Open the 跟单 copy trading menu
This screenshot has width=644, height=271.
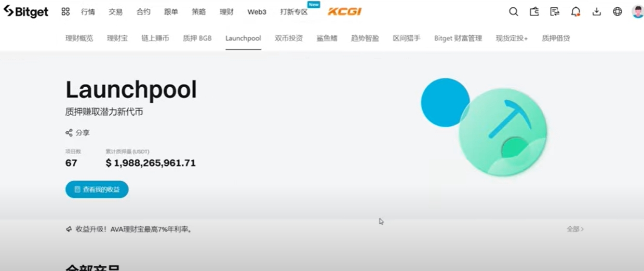click(x=171, y=12)
